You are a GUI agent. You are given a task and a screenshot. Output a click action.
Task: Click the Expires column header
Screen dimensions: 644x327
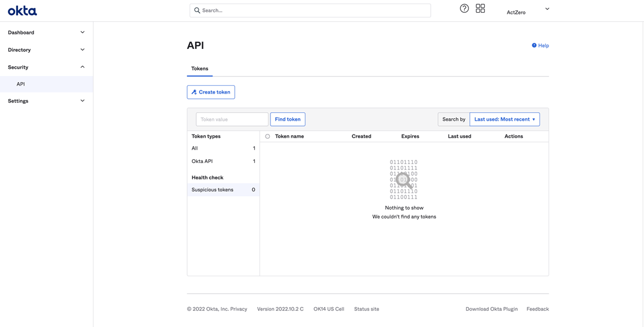coord(410,136)
